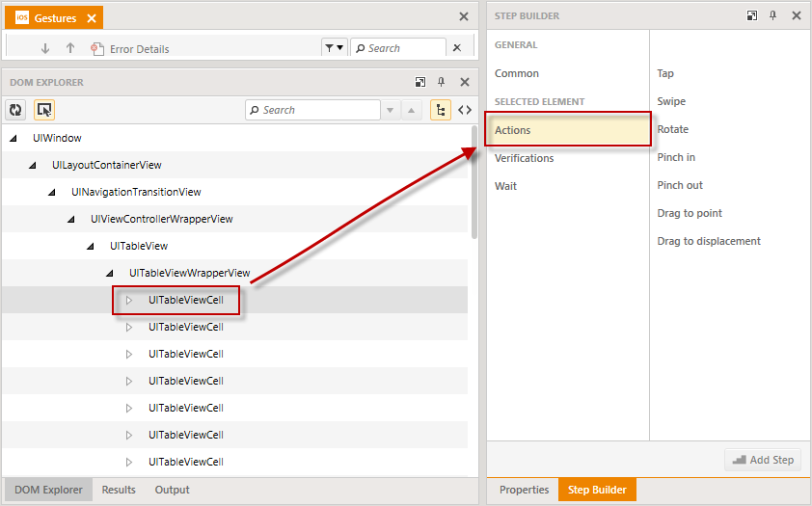Screen dimensions: 812x506
Task: Choose the Swipe action
Action: click(x=671, y=101)
